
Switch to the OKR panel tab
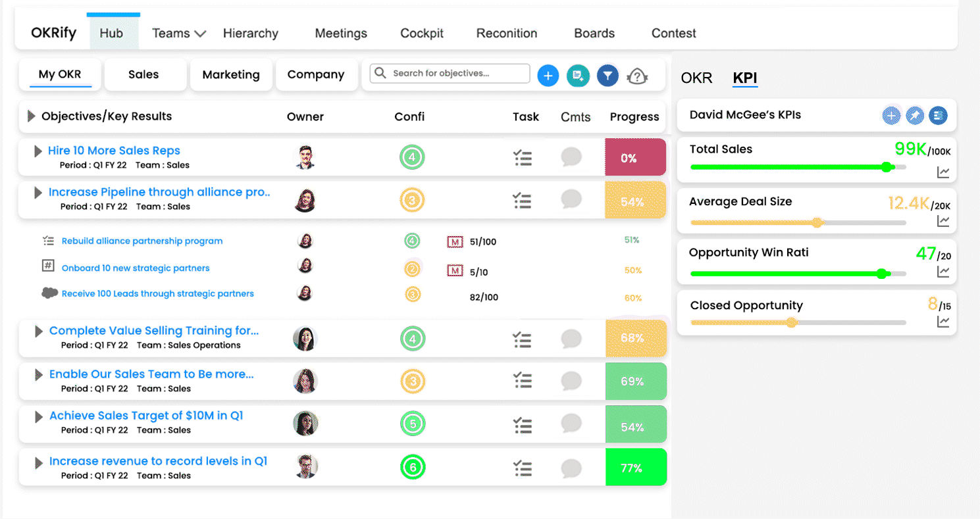[x=696, y=78]
